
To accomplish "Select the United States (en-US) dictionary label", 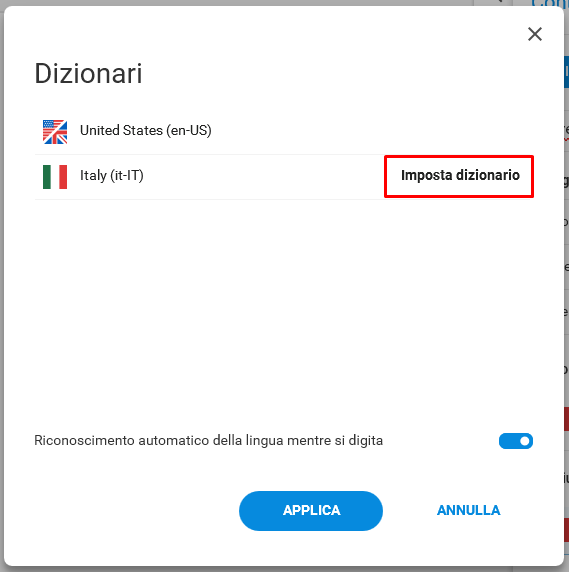I will (146, 130).
